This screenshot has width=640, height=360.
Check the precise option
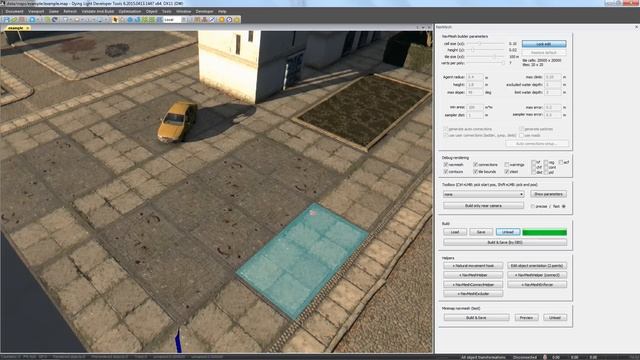(x=533, y=206)
